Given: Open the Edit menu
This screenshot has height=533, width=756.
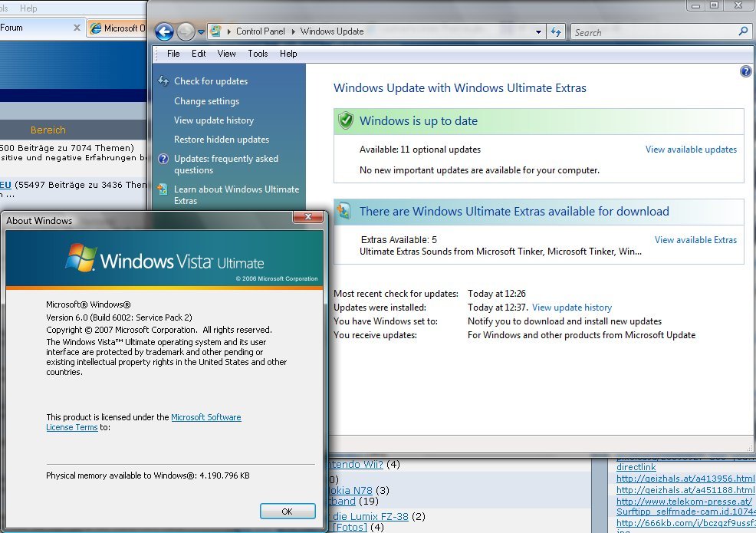Looking at the screenshot, I should coord(199,54).
